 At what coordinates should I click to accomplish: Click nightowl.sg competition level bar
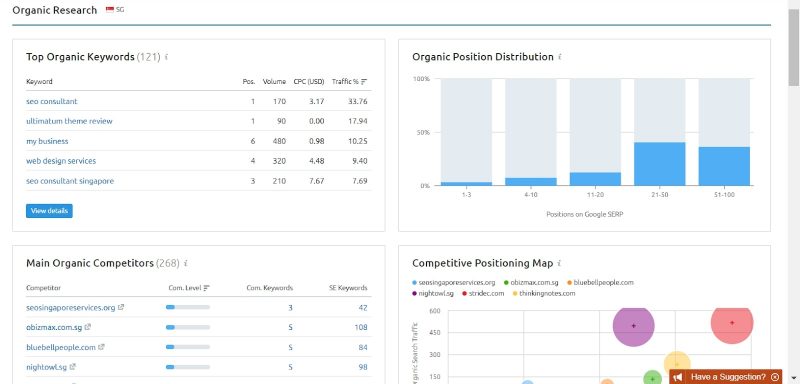(188, 367)
